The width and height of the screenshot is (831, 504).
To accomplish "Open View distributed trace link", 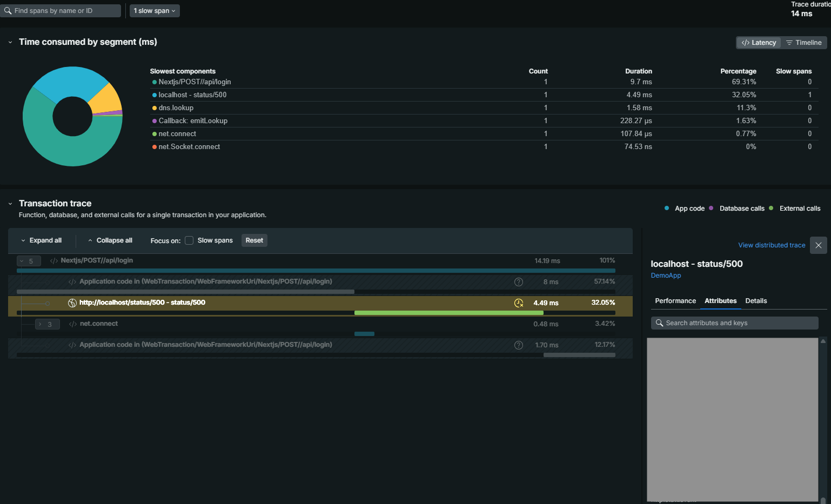I will (772, 245).
